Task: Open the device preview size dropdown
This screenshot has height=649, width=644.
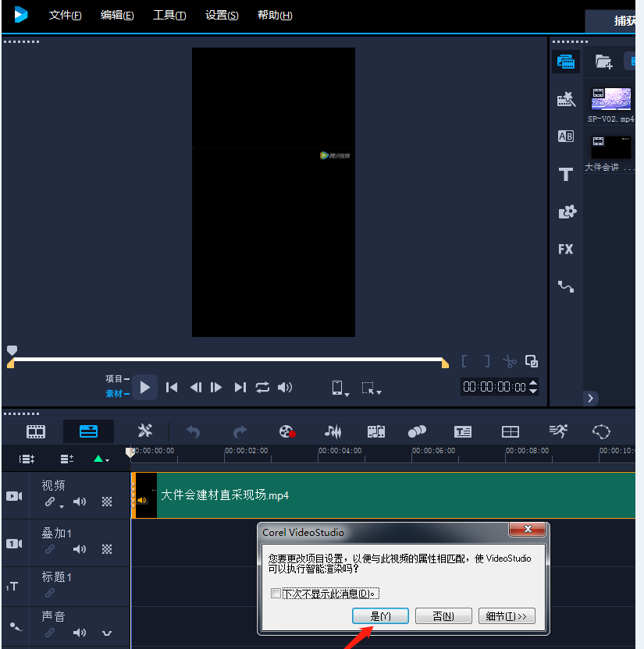Action: point(340,388)
